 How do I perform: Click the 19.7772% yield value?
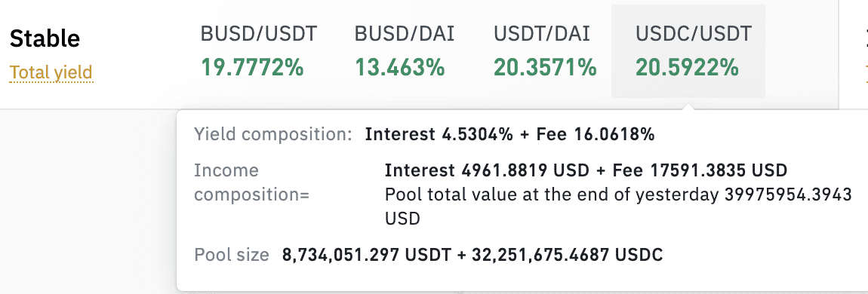tap(252, 68)
